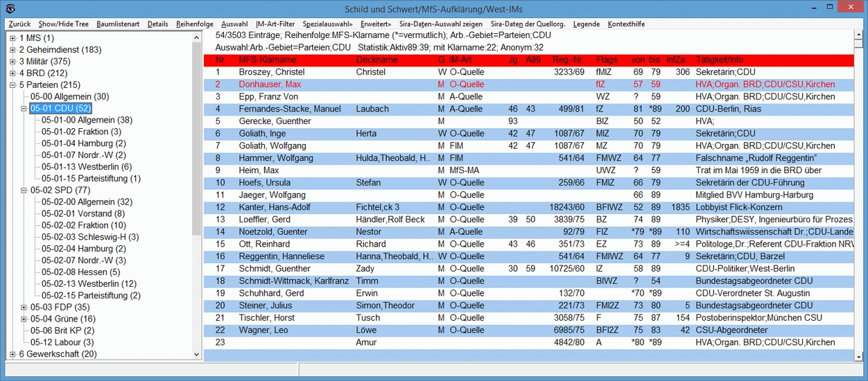Click the tree panel scrollbar thumb
The image size is (868, 381).
click(197, 139)
